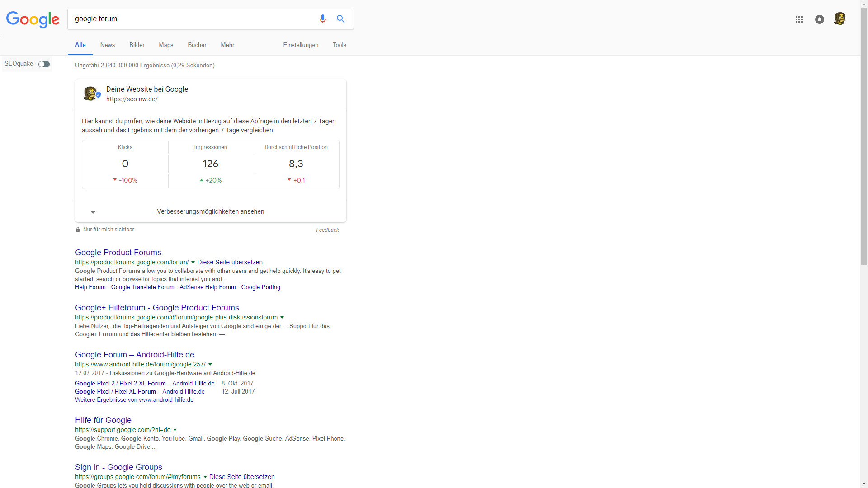Screen dimensions: 868x488
Task: Click 'Deine Website bei Google' heading
Action: click(147, 89)
